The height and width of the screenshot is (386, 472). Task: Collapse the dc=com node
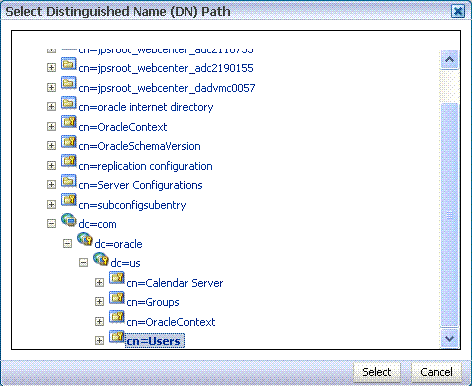point(51,224)
